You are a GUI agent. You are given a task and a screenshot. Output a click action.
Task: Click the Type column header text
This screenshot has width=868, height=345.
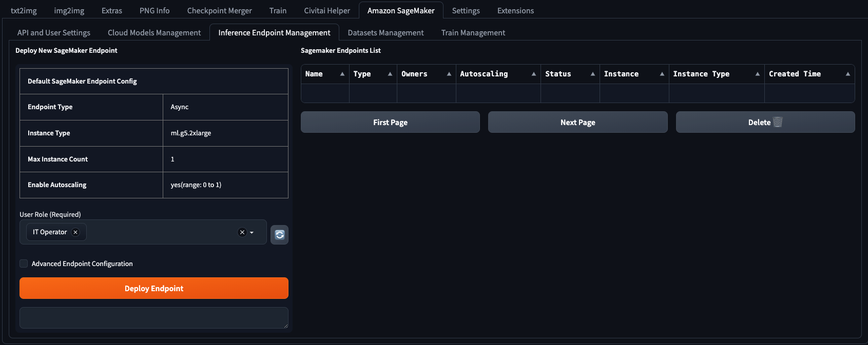[362, 74]
